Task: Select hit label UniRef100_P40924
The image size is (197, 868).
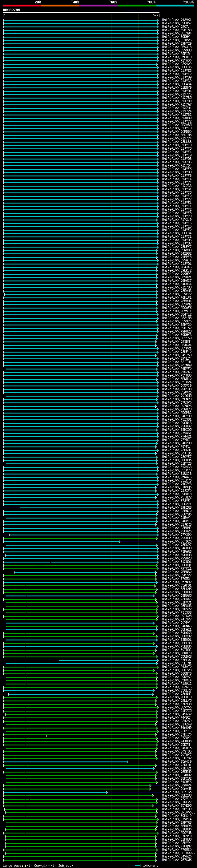Action: [x=176, y=718]
